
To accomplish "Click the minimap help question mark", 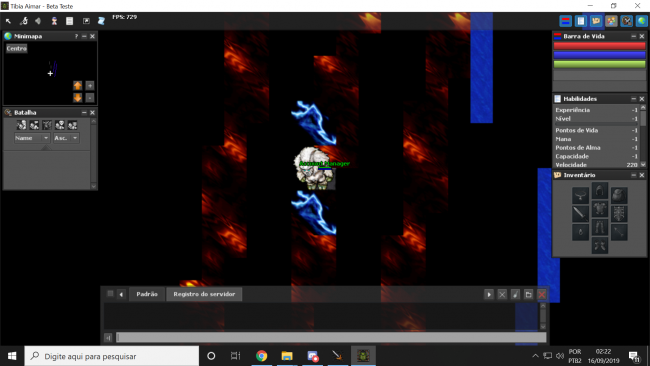I will coord(76,36).
